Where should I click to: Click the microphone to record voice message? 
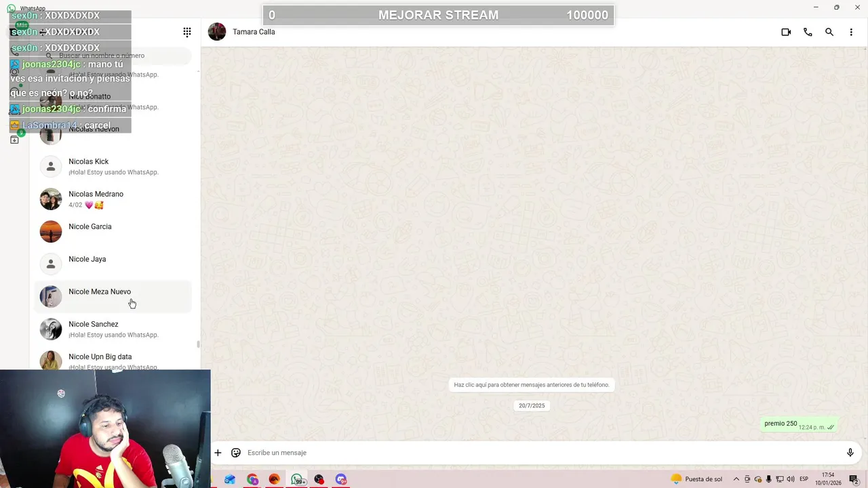[850, 453]
